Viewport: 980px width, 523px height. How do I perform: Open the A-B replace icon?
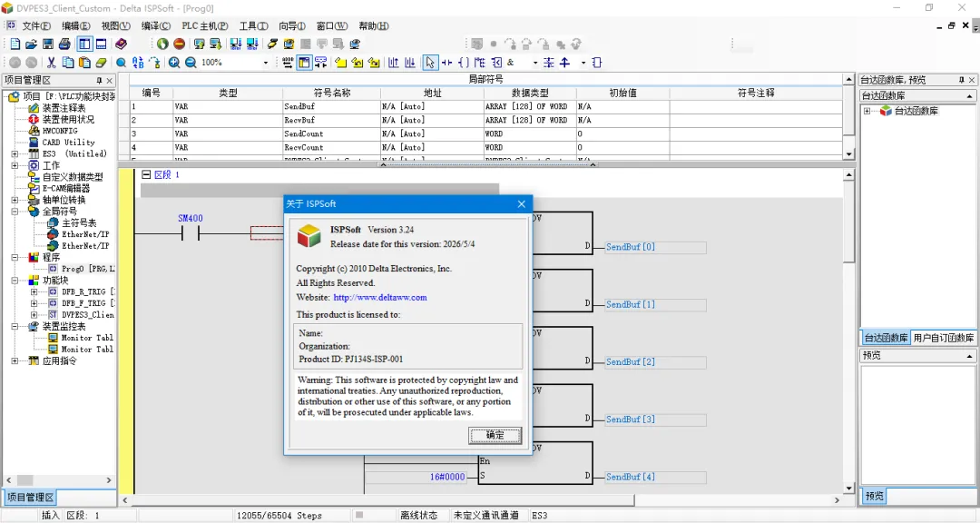click(x=138, y=63)
